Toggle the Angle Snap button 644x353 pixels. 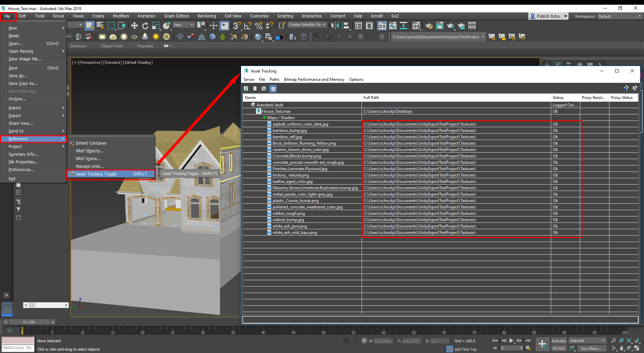248,26
